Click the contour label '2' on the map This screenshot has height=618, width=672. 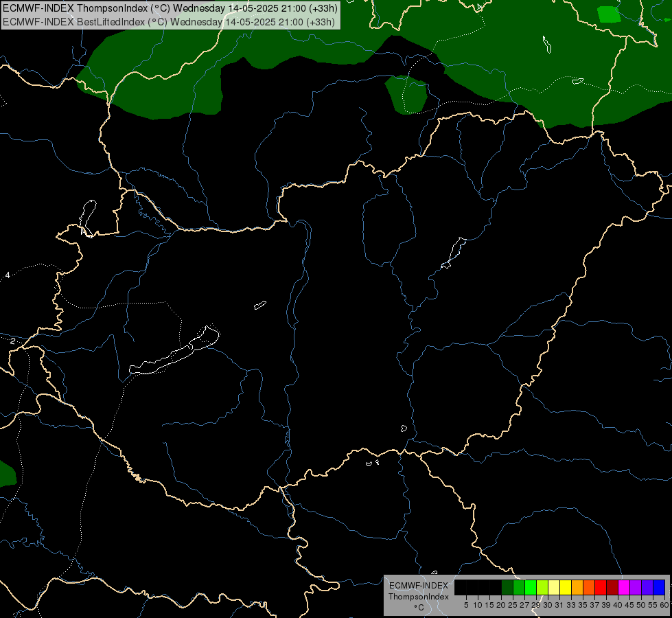[x=13, y=341]
